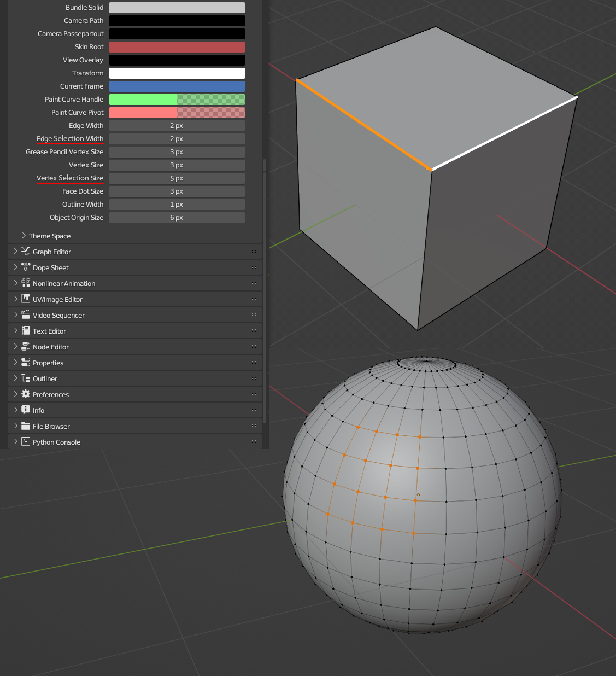Expand the Node Editor theme panel
This screenshot has height=676, width=616.
point(15,347)
